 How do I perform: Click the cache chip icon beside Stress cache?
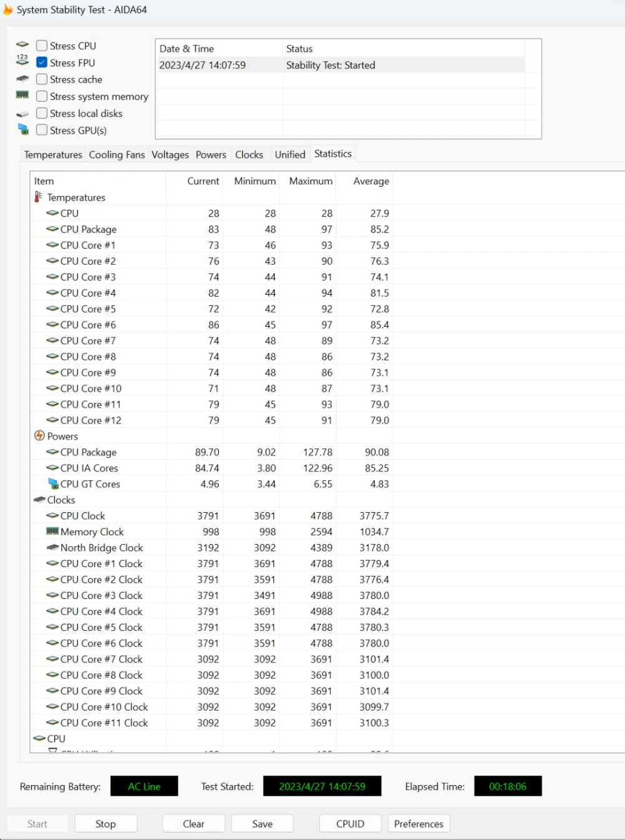22,79
